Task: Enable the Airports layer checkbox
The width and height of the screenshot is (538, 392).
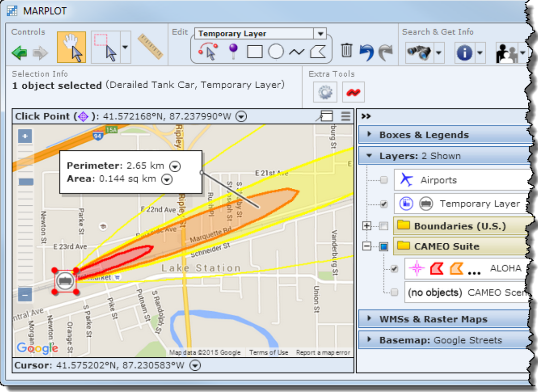Action: pyautogui.click(x=384, y=180)
